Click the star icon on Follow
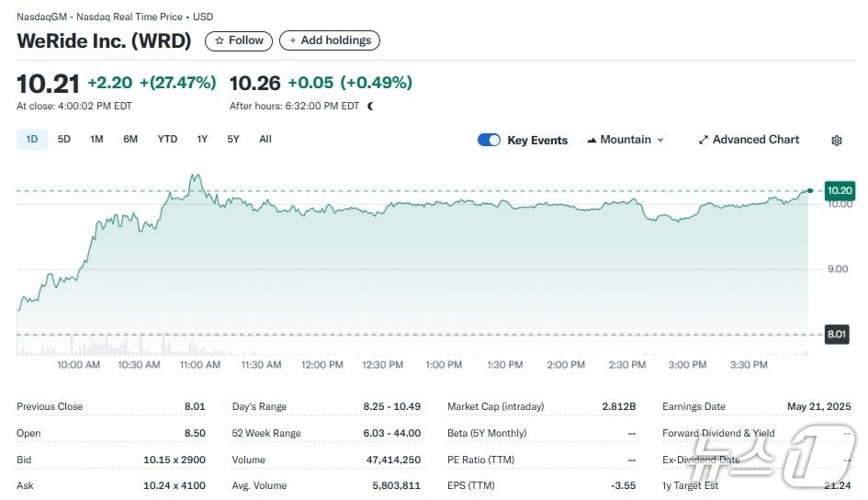 (220, 40)
